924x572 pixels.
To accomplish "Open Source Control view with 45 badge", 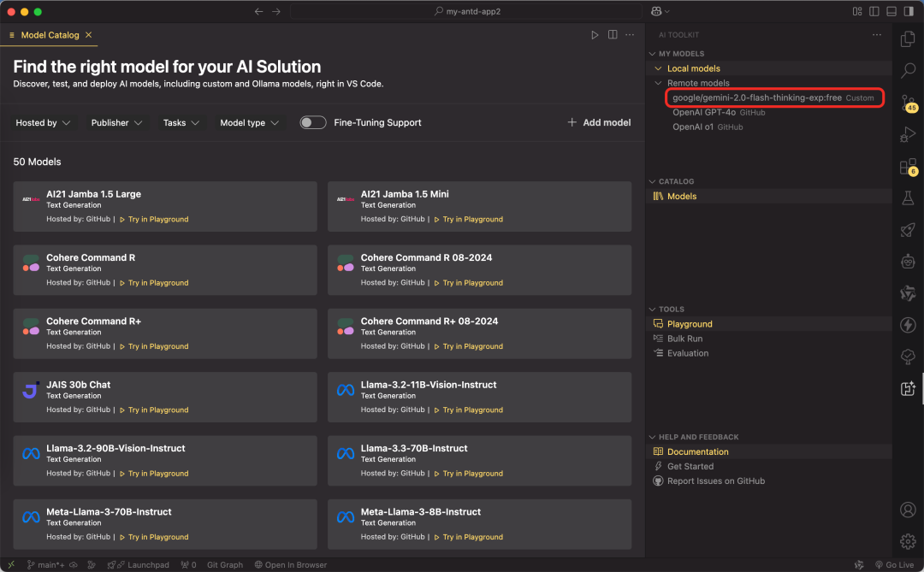I will click(908, 103).
